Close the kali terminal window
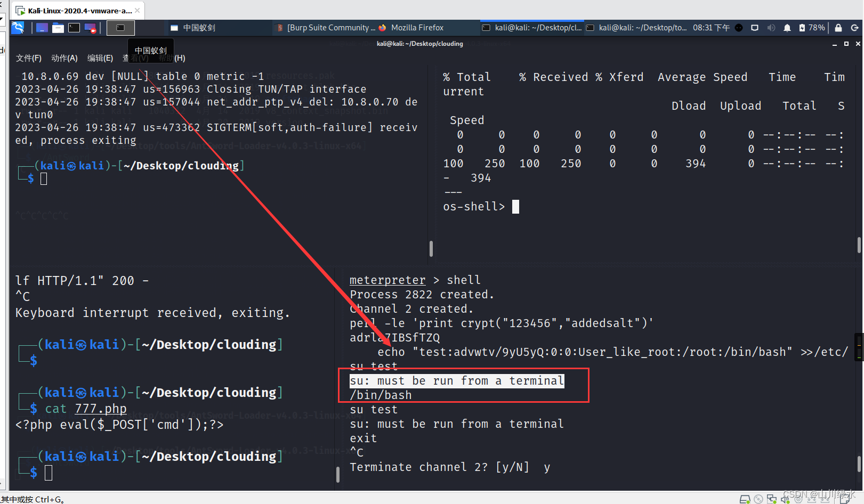Image resolution: width=864 pixels, height=504 pixels. tap(858, 44)
